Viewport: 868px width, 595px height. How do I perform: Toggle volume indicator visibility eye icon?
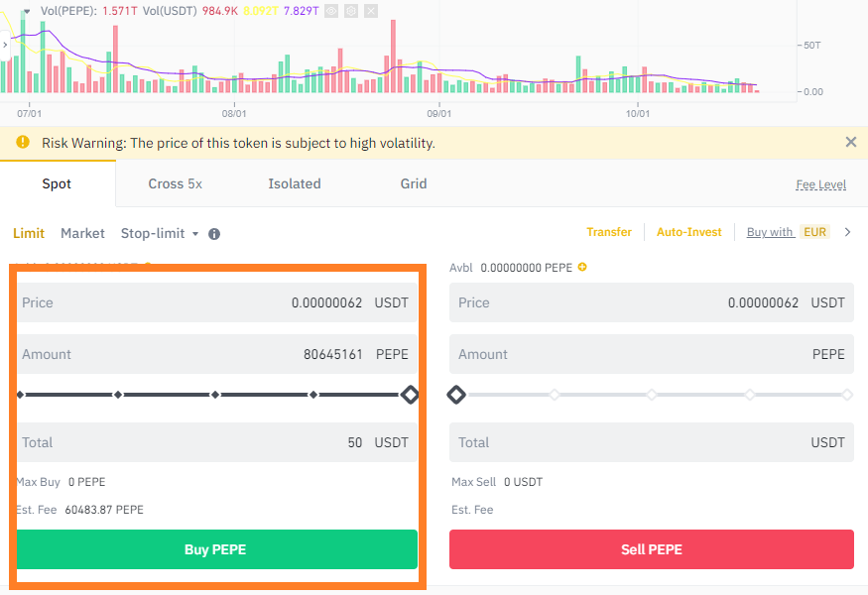pos(331,11)
